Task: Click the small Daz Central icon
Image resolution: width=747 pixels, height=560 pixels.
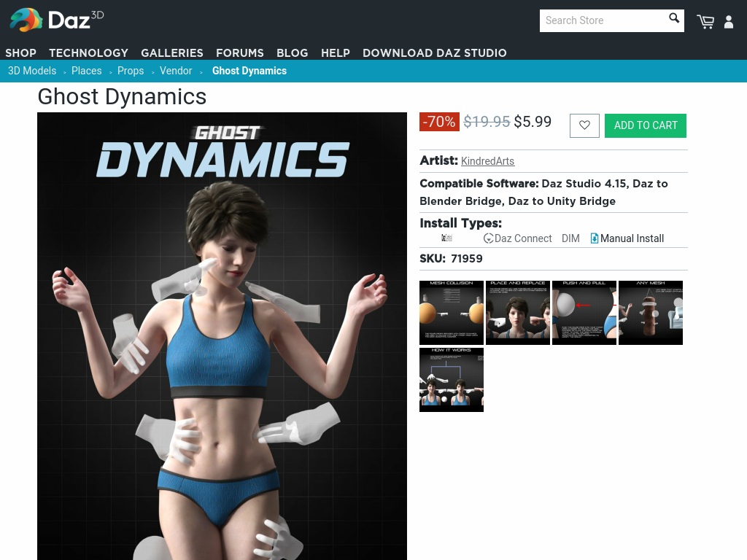Action: (446, 238)
